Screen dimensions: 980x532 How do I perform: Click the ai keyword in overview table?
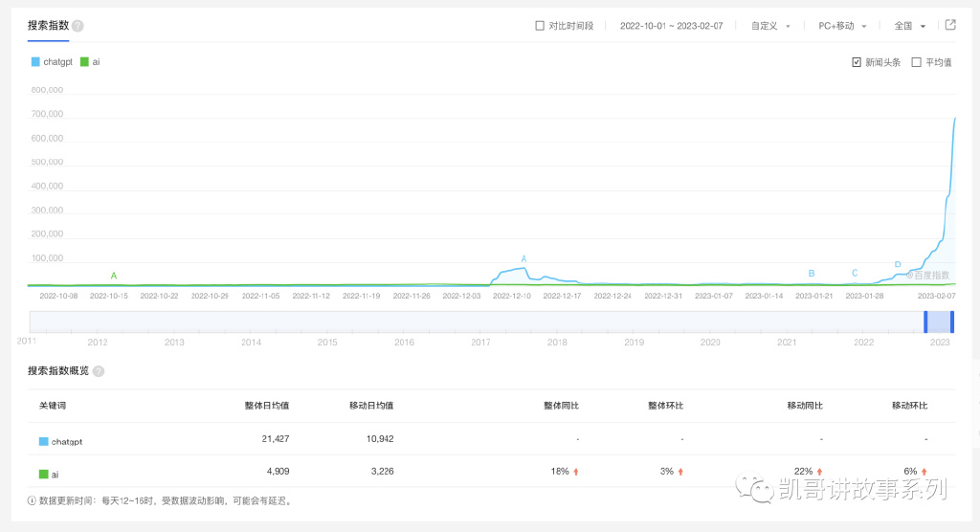55,475
